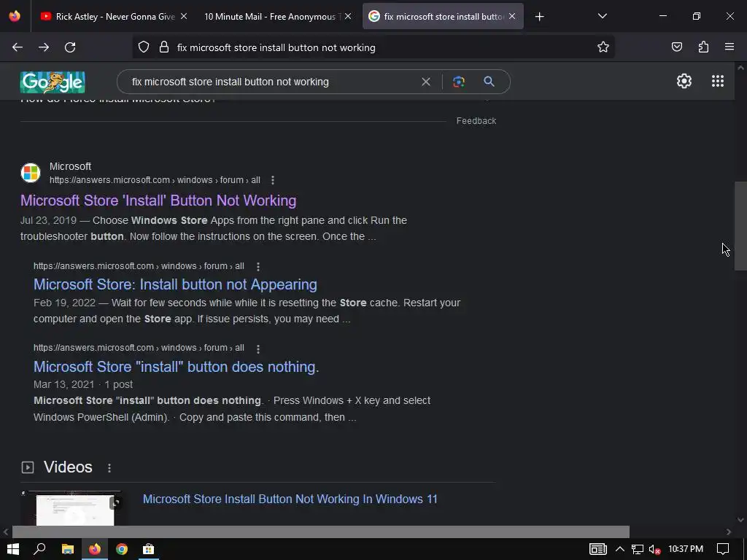The width and height of the screenshot is (747, 560).
Task: Open the Google apps grid
Action: click(x=718, y=81)
